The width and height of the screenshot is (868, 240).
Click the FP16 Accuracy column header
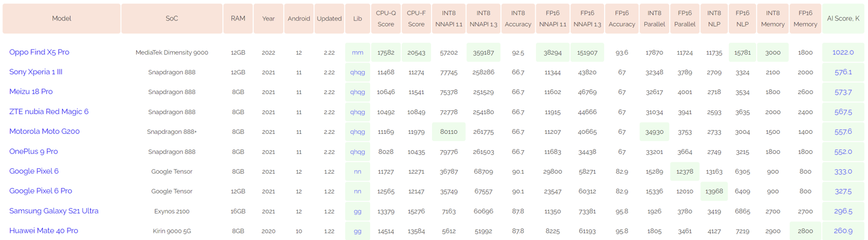(621, 19)
